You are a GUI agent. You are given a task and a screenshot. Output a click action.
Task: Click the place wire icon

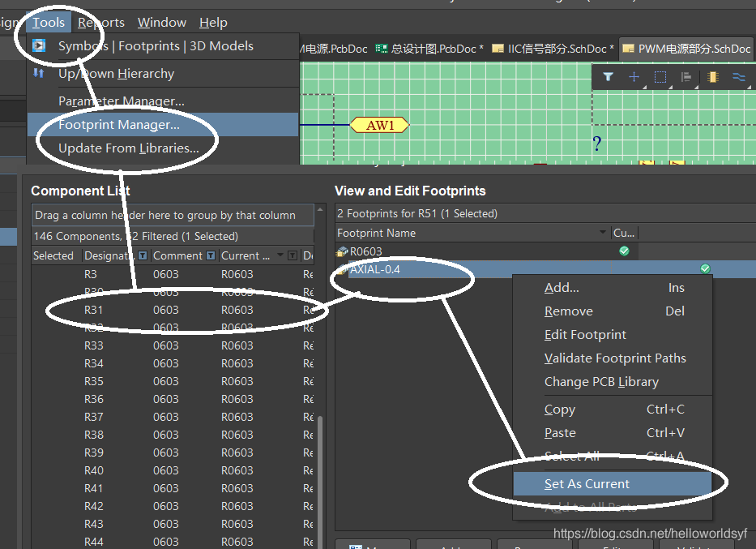[x=738, y=77]
